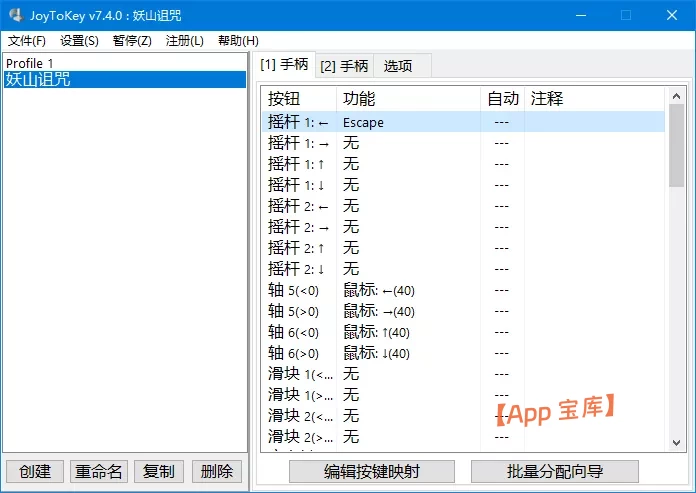Minimize the JoyToKey window
The image size is (696, 493).
(x=581, y=15)
